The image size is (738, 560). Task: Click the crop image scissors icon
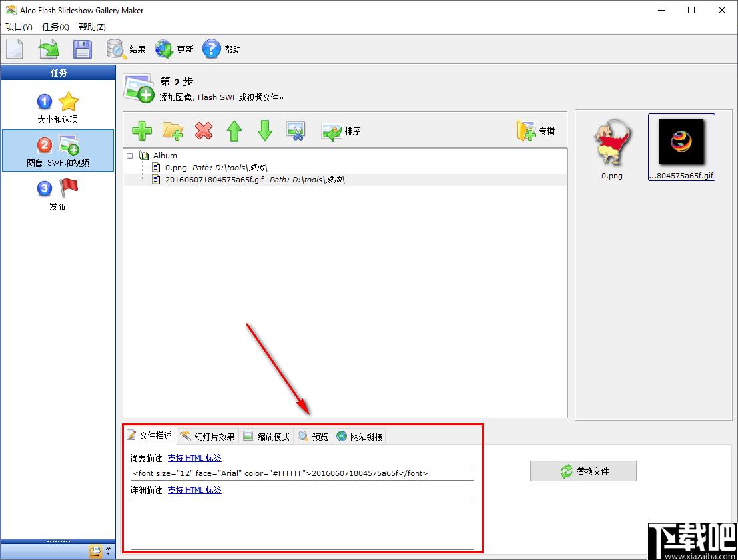coord(296,131)
